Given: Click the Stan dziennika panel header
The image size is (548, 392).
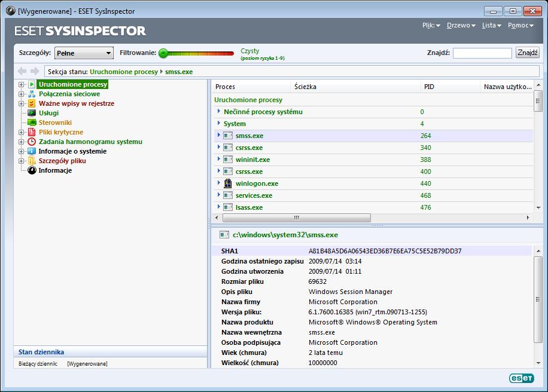Looking at the screenshot, I should tap(111, 352).
